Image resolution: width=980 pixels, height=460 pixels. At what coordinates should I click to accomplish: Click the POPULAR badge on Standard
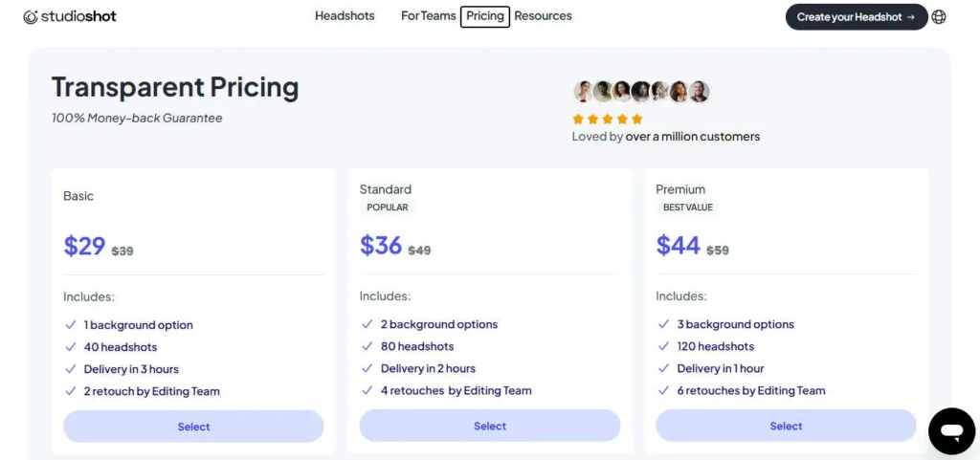coord(388,208)
